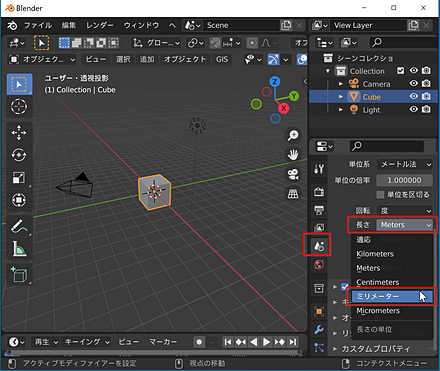Expand the Camera tree item
The width and height of the screenshot is (440, 371).
(341, 84)
